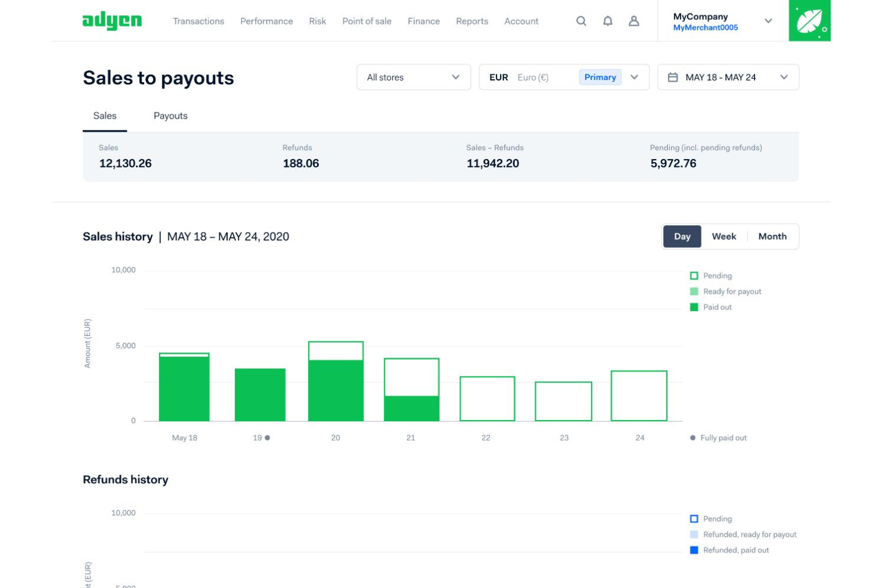
Task: Open the Transactions menu
Action: point(198,21)
